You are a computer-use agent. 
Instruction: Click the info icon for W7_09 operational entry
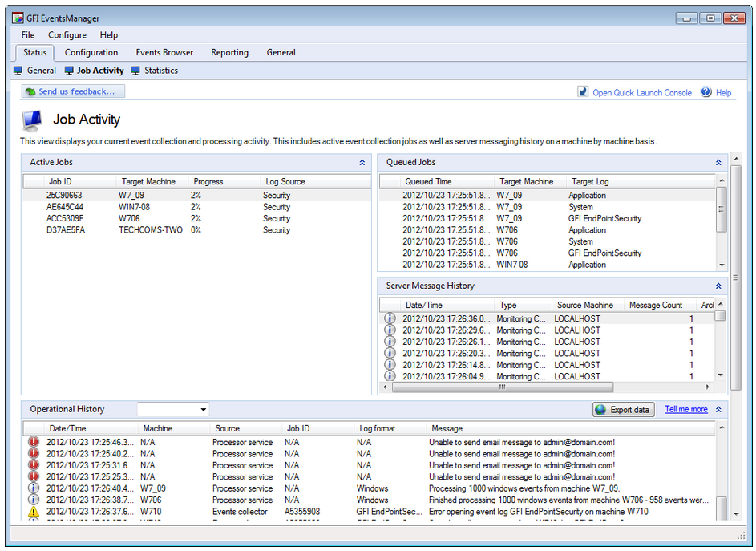point(33,488)
